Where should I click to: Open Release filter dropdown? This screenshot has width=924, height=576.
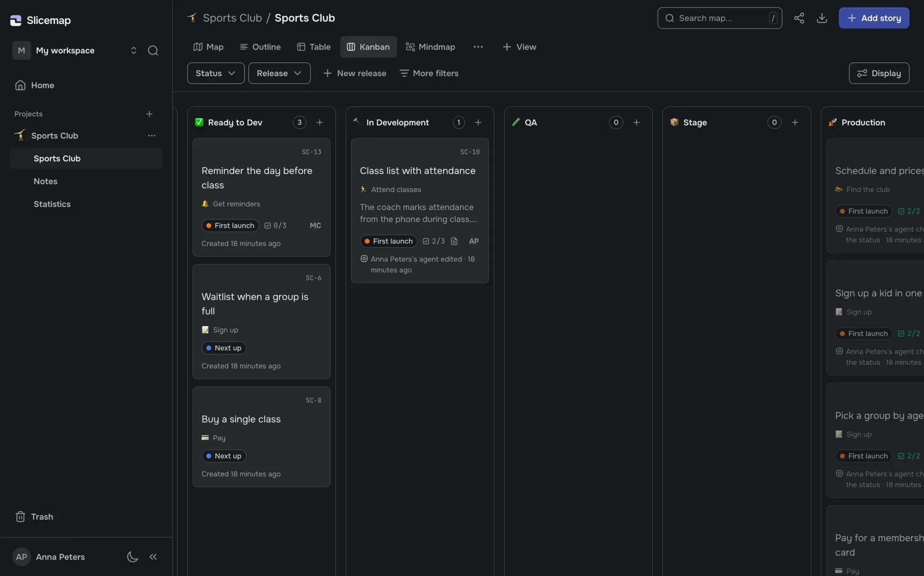pos(280,73)
